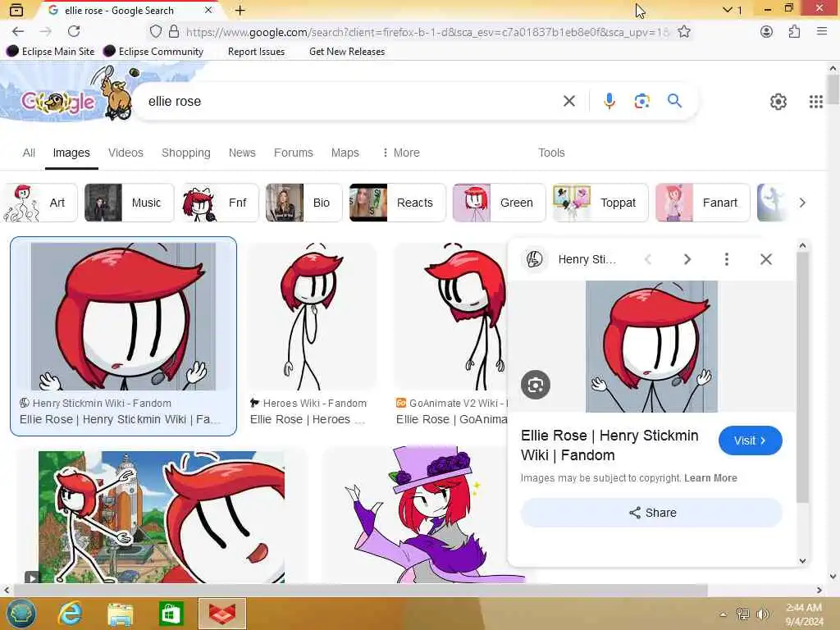Switch to the News tab
The height and width of the screenshot is (630, 840).
[242, 153]
